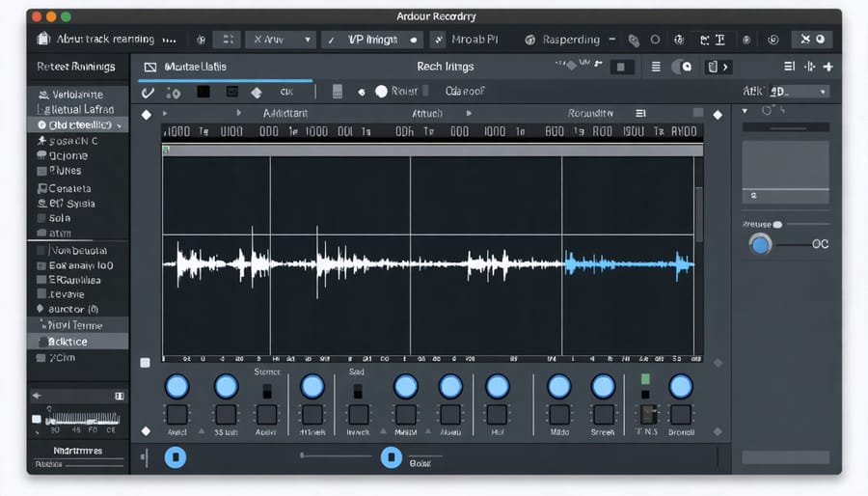Viewport: 868px width, 496px height.
Task: Click the up triangle between 'Invvek' and 'Meam' channels
Action: pyautogui.click(x=383, y=430)
